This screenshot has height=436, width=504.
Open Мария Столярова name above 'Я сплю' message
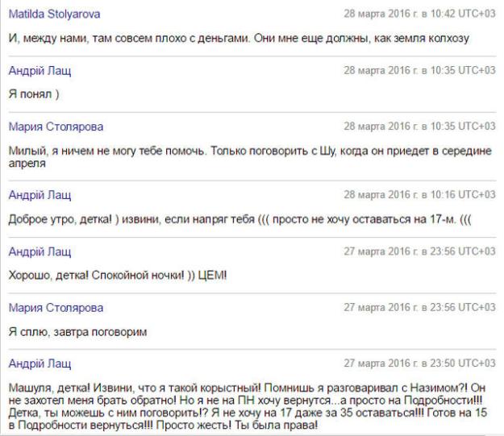click(x=56, y=308)
